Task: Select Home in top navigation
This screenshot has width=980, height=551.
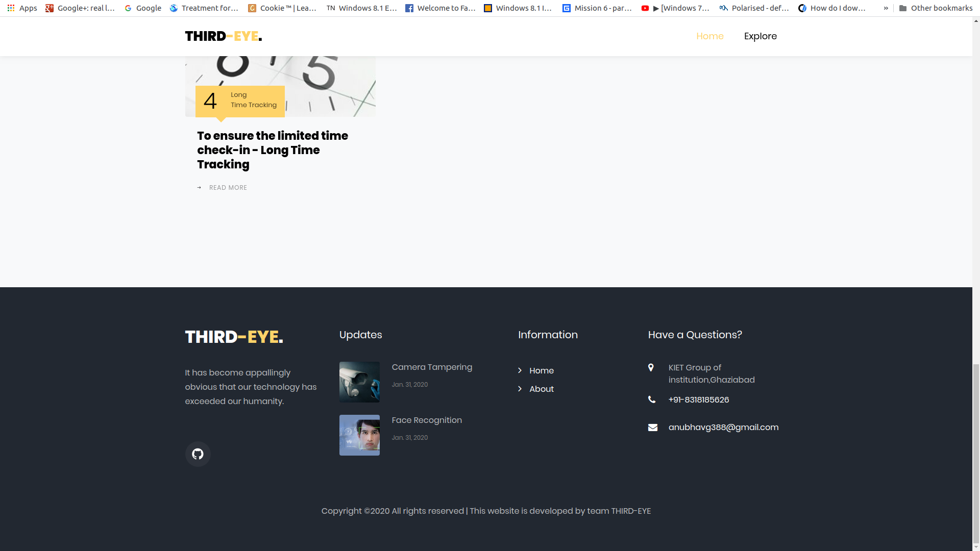Action: (x=709, y=36)
